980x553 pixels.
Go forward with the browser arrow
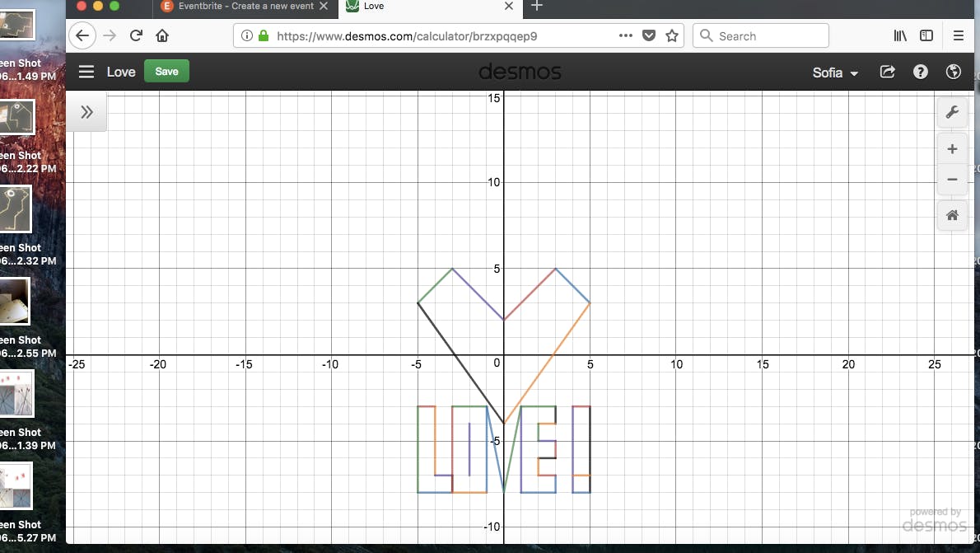110,35
